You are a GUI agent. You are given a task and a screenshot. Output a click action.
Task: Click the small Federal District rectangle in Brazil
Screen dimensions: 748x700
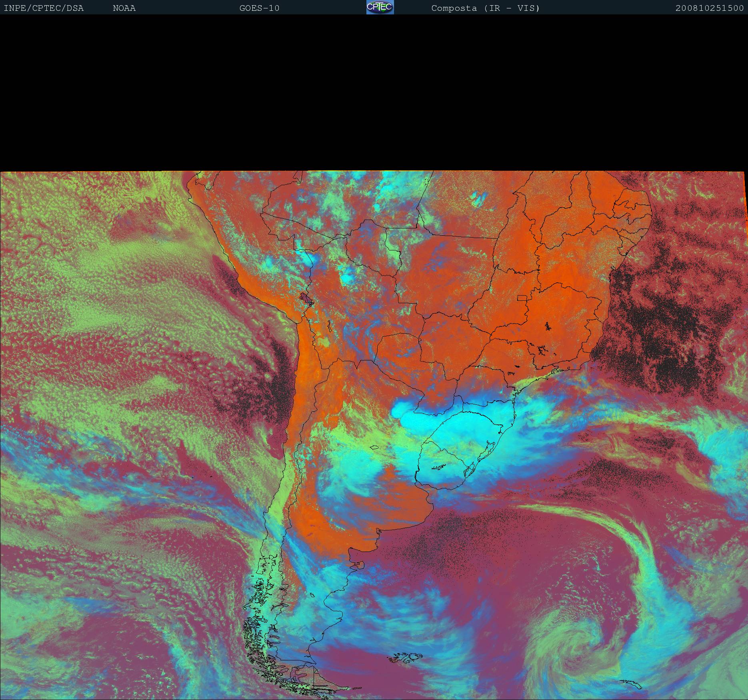point(522,298)
